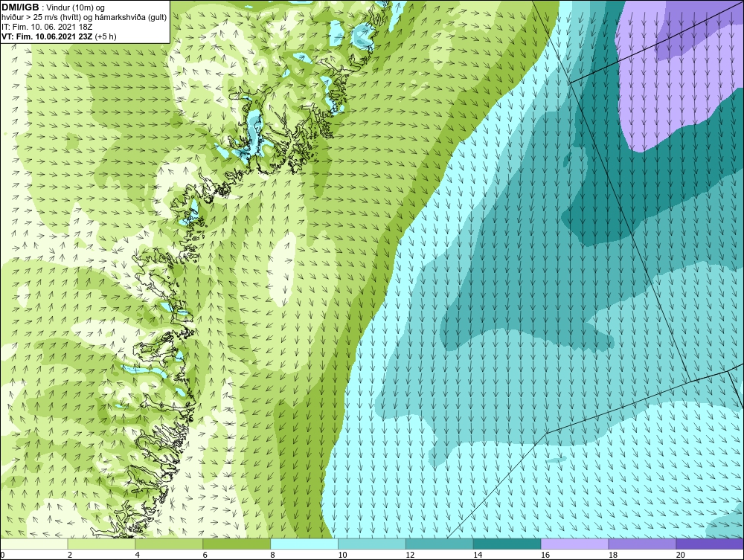Click the DMI/IGB title text
Screen dimensions: 744x560
tap(20, 7)
